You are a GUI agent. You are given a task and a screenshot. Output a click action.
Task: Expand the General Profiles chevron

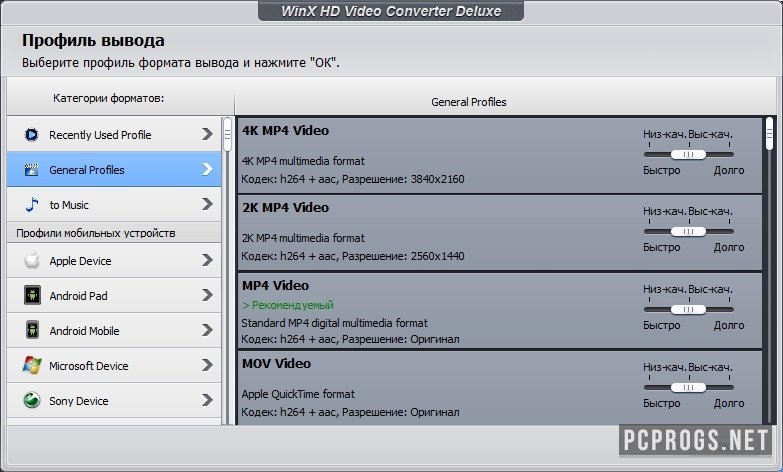[207, 169]
